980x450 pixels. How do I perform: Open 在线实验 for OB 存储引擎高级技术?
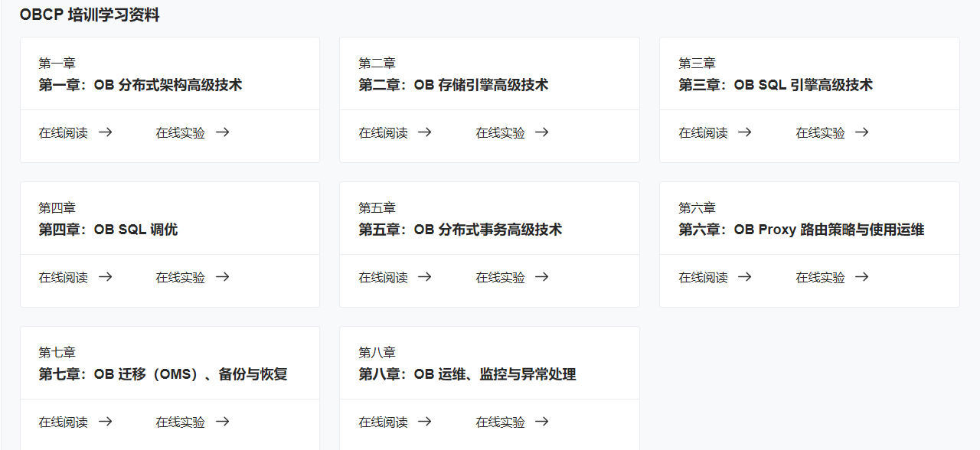click(x=499, y=132)
